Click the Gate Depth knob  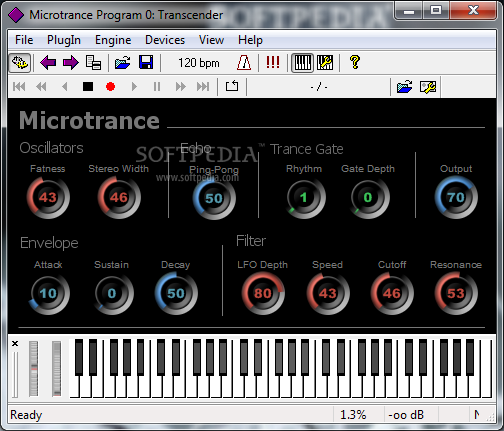[368, 198]
